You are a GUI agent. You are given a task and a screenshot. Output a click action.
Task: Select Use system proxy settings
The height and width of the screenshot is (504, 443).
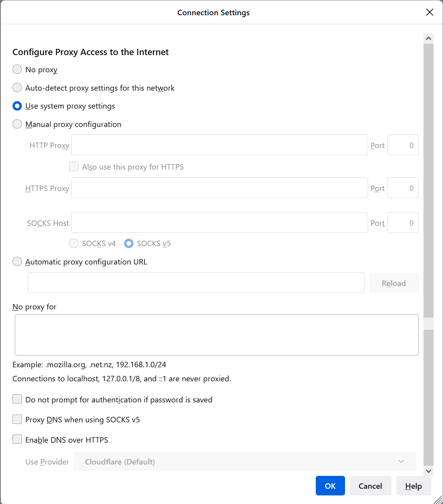[x=17, y=105]
